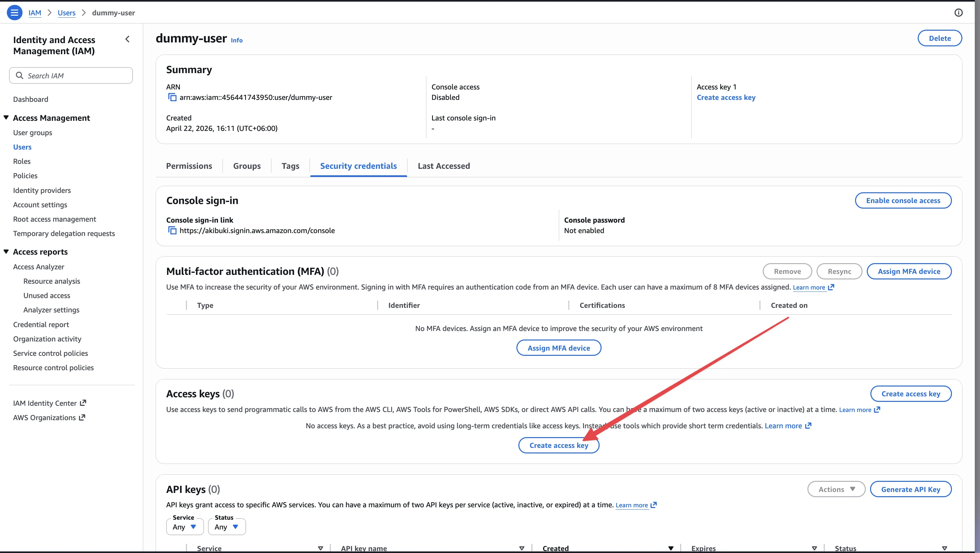Open the Actions dropdown in API keys
980x553 pixels.
(x=836, y=489)
